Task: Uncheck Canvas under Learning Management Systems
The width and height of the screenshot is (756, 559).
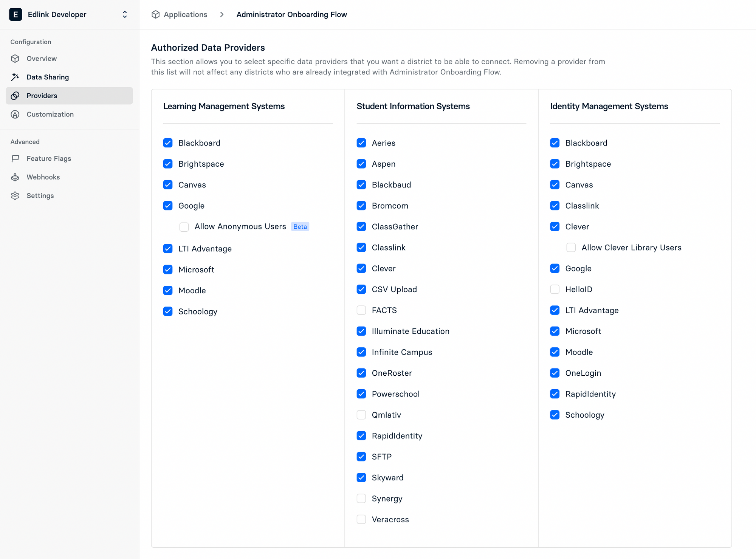Action: pyautogui.click(x=168, y=185)
